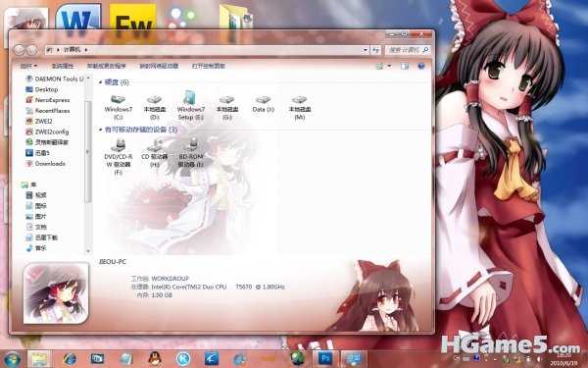Viewport: 588px width, 368px height.
Task: Open Downloads in the sidebar
Action: point(45,163)
